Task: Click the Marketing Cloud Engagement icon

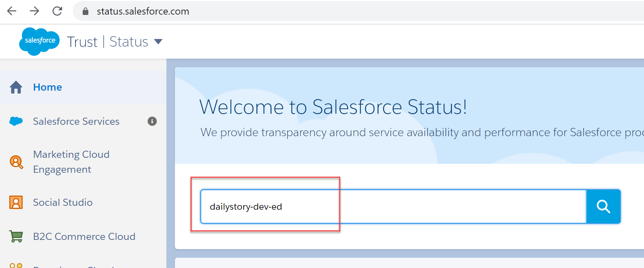Action: [16, 162]
